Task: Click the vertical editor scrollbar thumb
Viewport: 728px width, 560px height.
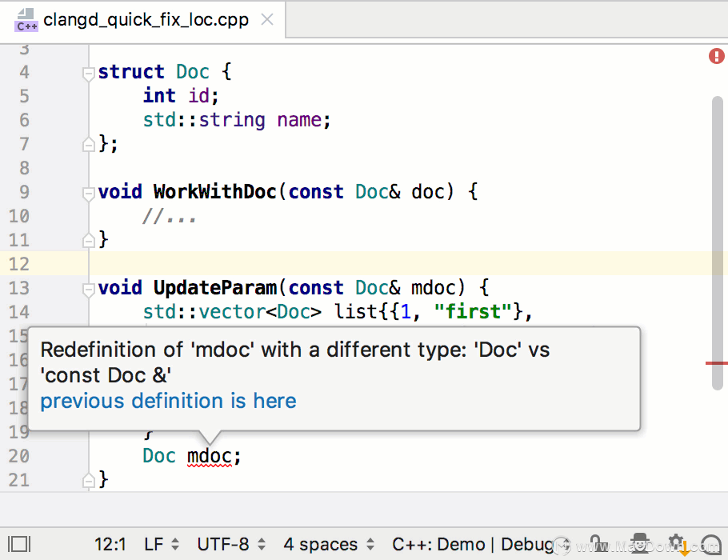Action: pos(718,242)
